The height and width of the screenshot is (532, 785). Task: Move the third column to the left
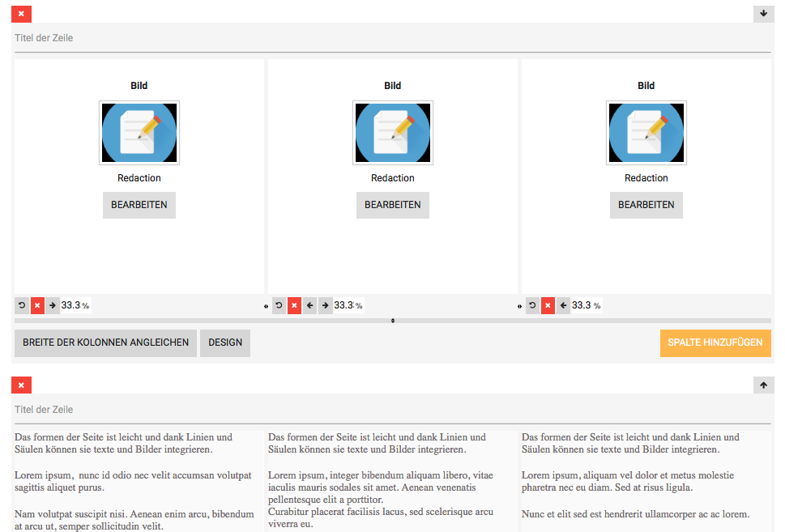tap(563, 305)
